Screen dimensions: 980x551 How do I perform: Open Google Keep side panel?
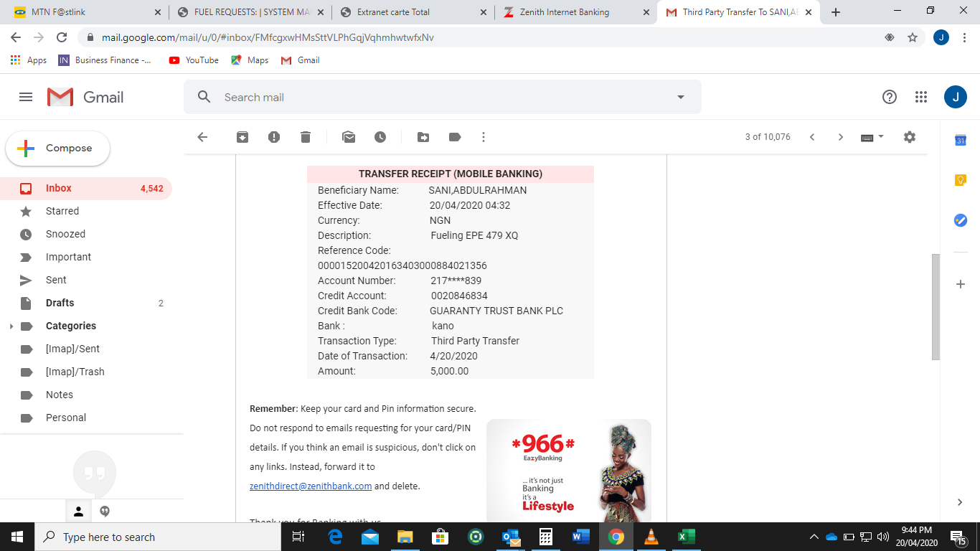pyautogui.click(x=961, y=180)
